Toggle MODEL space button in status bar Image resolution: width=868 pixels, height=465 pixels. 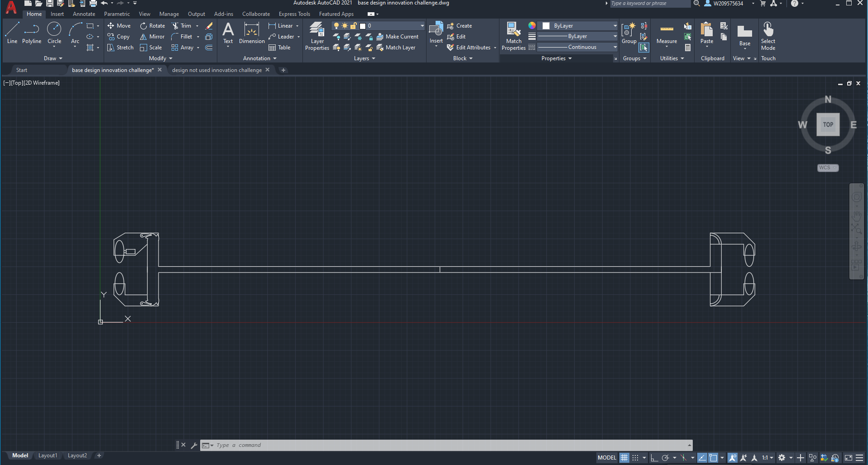tap(607, 458)
